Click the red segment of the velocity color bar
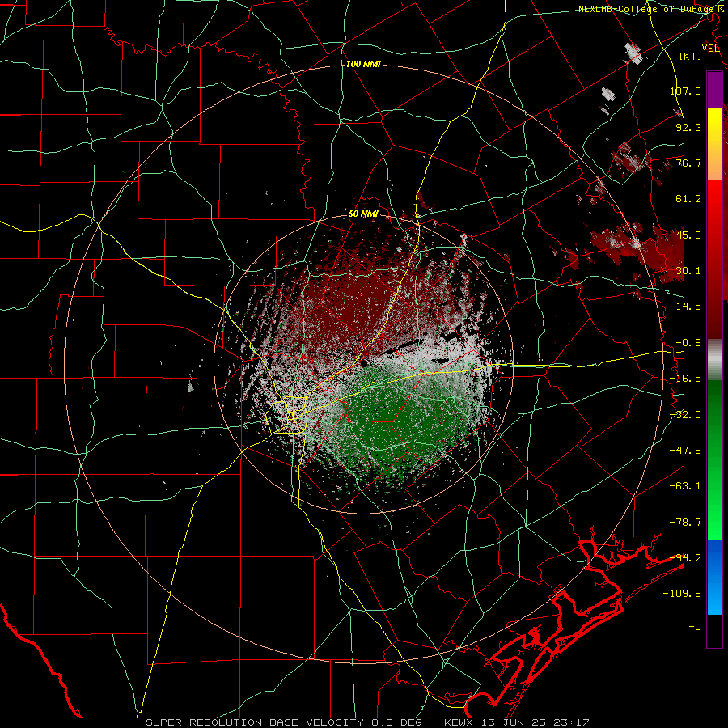Viewport: 728px width, 728px height. click(714, 259)
